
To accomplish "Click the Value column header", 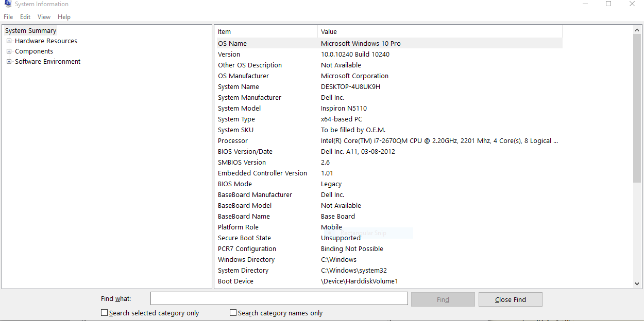I will click(x=440, y=32).
